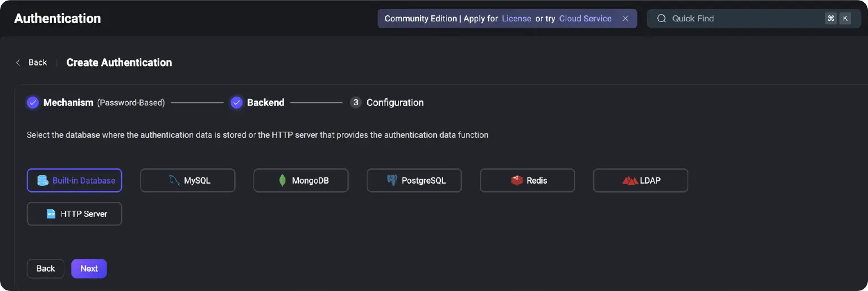The height and width of the screenshot is (291, 868).
Task: Dismiss the Community Edition banner
Action: [x=625, y=19]
